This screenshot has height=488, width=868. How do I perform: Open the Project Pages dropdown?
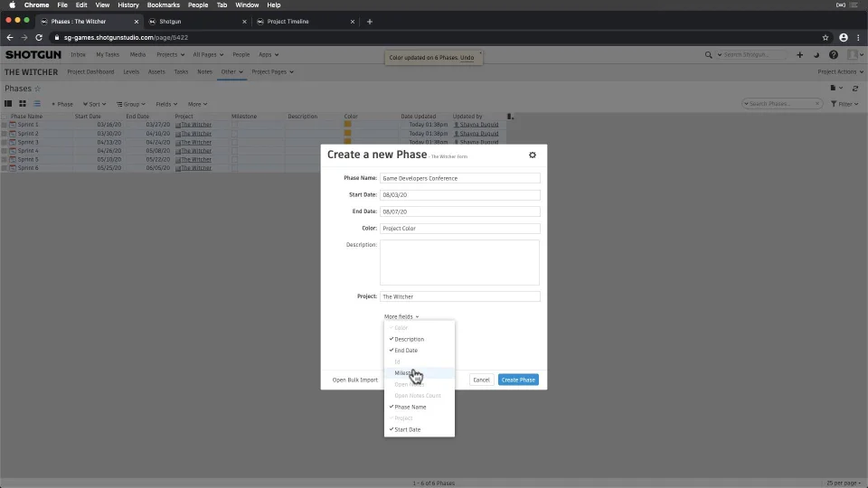click(272, 72)
